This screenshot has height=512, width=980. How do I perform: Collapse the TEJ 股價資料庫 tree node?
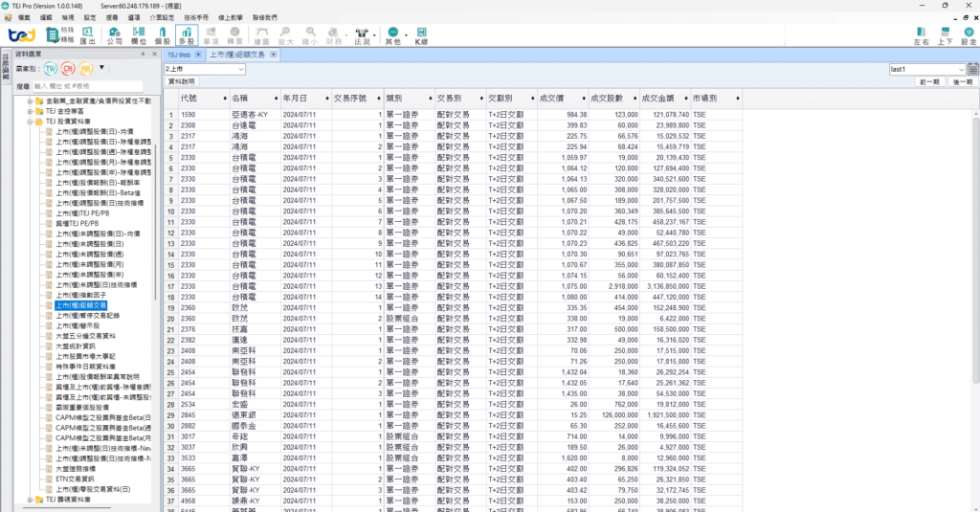pyautogui.click(x=30, y=122)
